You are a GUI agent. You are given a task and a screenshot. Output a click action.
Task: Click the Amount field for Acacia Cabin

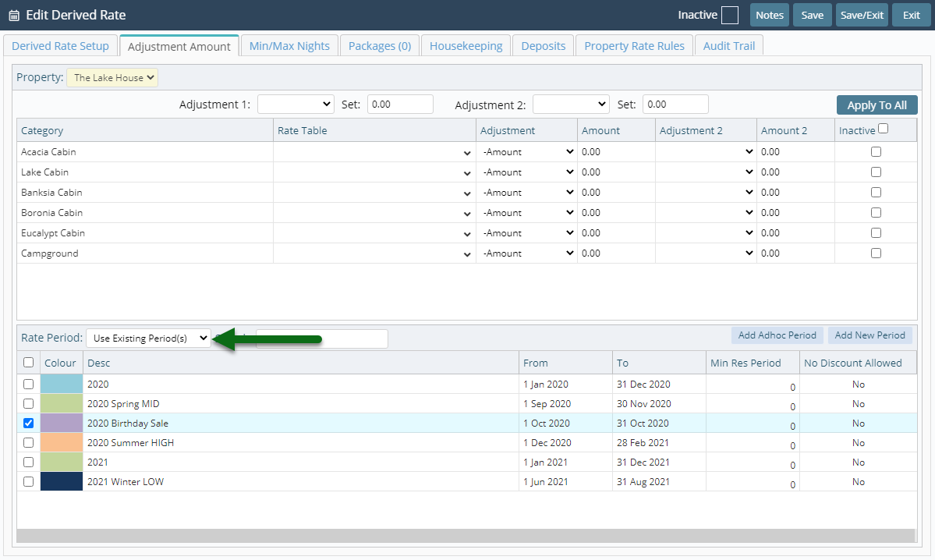617,152
